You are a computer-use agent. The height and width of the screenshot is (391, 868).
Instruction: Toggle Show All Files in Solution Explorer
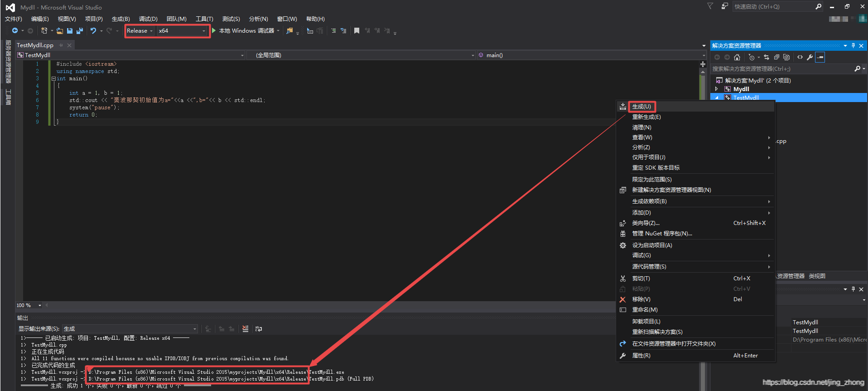tap(786, 57)
